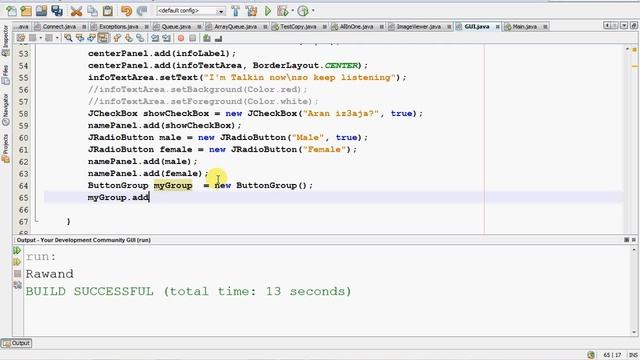Open the Navigator side panel
This screenshot has width=640, height=360.
pos(5,109)
